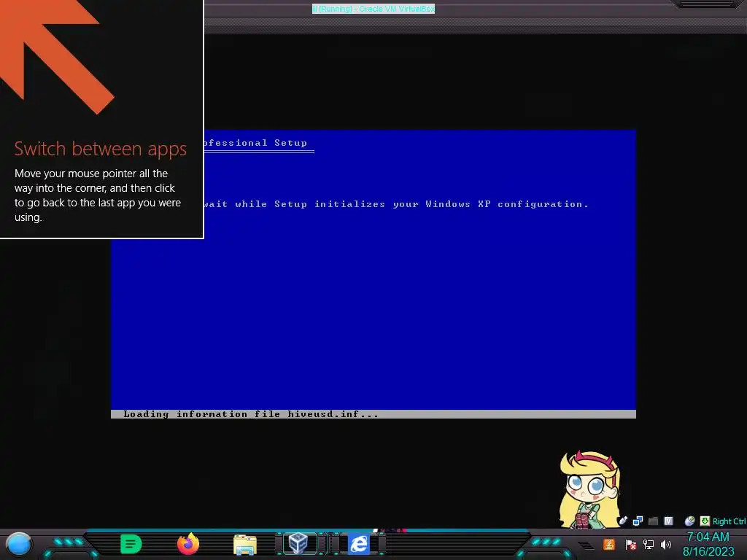The image size is (747, 560).
Task: Open File Explorer from the taskbar
Action: pos(245,545)
